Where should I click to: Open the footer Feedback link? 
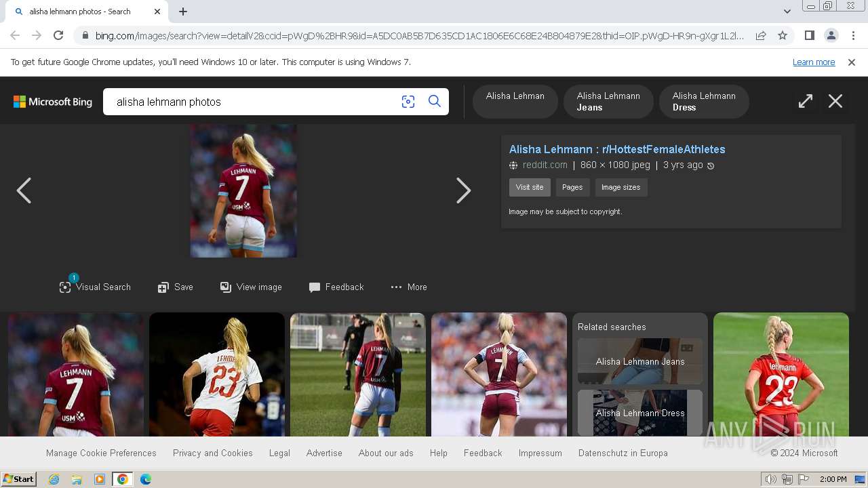[x=483, y=453]
